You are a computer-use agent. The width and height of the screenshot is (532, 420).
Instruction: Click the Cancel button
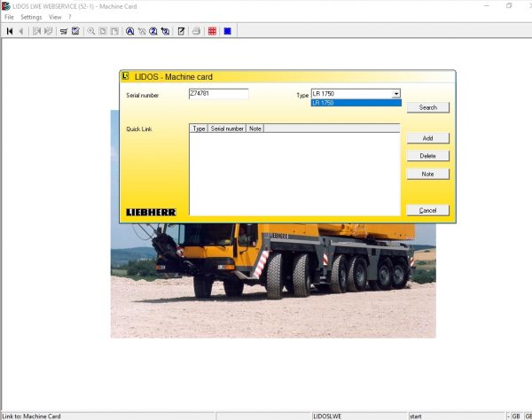(428, 210)
